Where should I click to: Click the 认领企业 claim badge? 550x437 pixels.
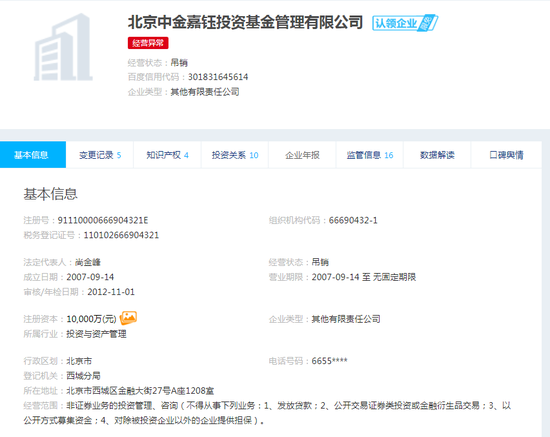(405, 23)
